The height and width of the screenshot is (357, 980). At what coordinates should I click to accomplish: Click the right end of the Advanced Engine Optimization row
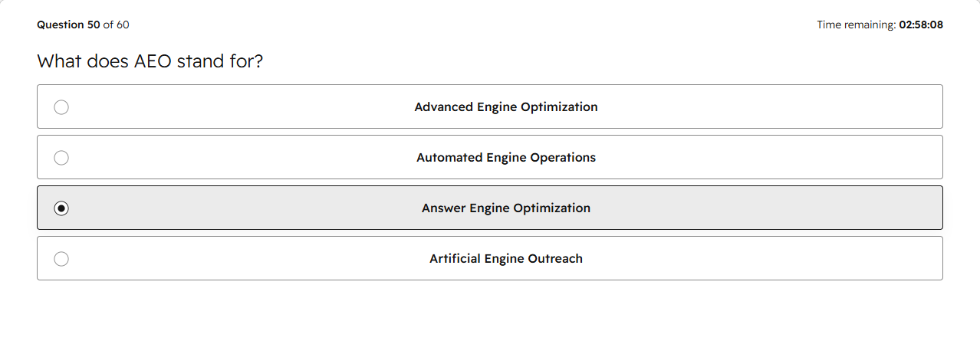[920, 106]
